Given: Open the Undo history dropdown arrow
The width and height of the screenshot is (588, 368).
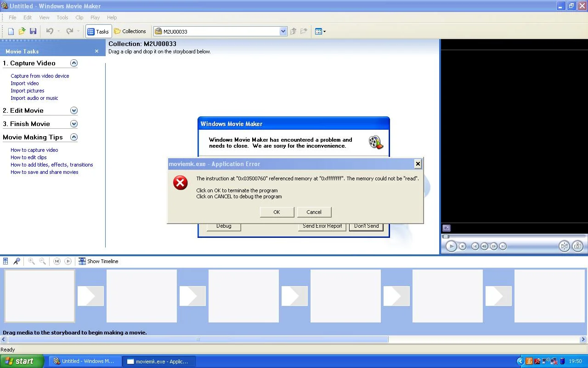Looking at the screenshot, I should pyautogui.click(x=58, y=31).
